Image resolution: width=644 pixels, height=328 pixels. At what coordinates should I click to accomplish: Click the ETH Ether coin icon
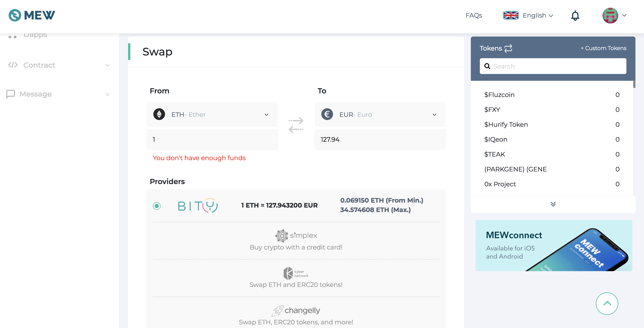159,114
